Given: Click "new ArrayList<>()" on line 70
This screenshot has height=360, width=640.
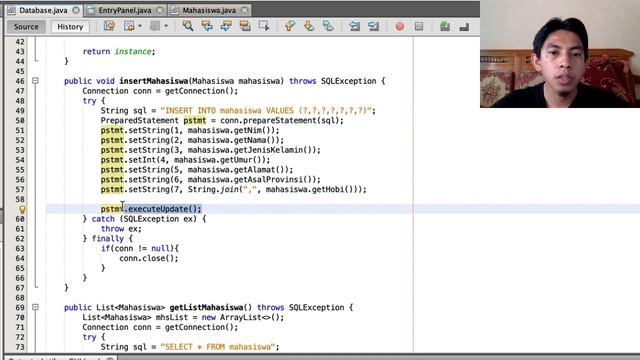Looking at the screenshot, I should point(241,317).
